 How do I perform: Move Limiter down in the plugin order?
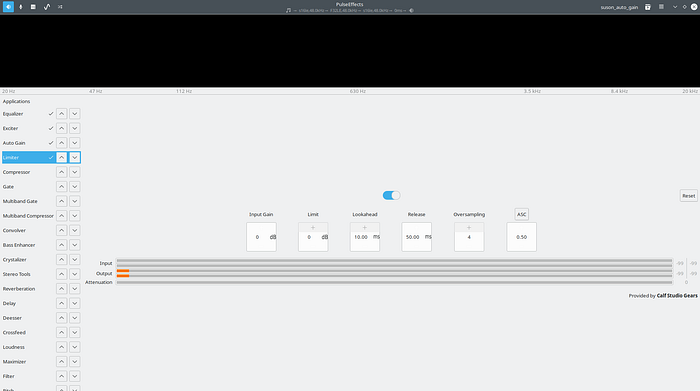(x=75, y=158)
